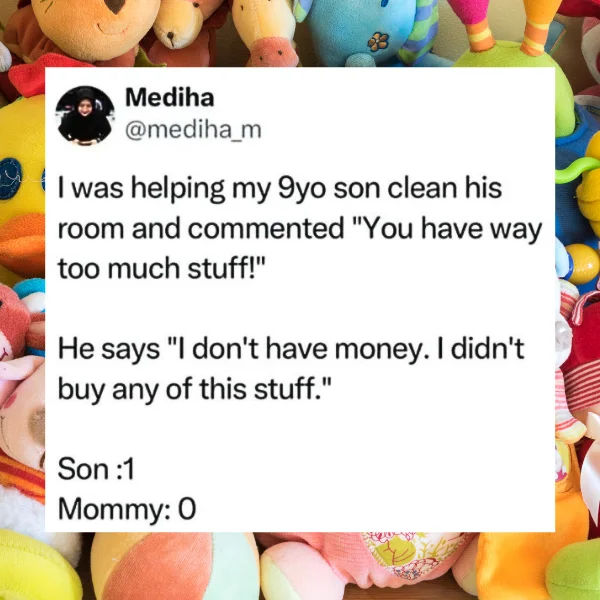The image size is (600, 600).
Task: Click the small tan teddy bear head
Action: (x=180, y=25)
